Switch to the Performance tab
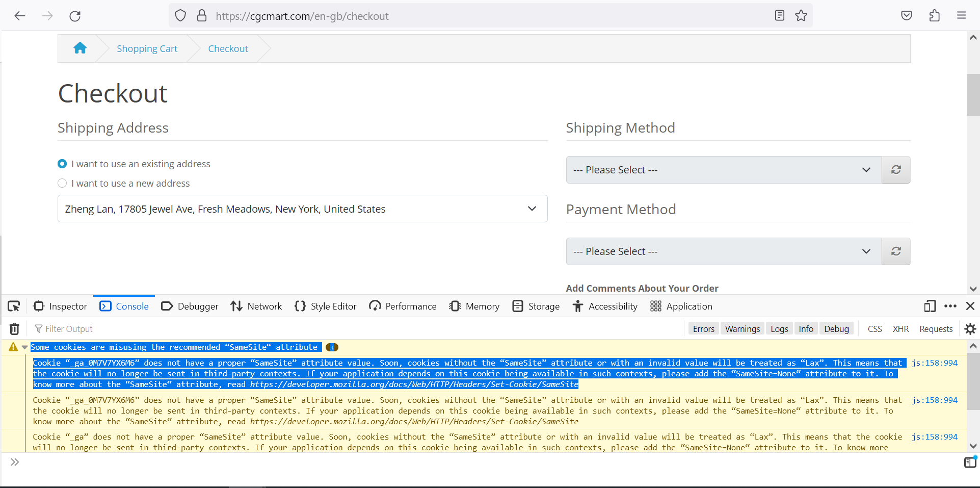The height and width of the screenshot is (488, 980). click(403, 306)
